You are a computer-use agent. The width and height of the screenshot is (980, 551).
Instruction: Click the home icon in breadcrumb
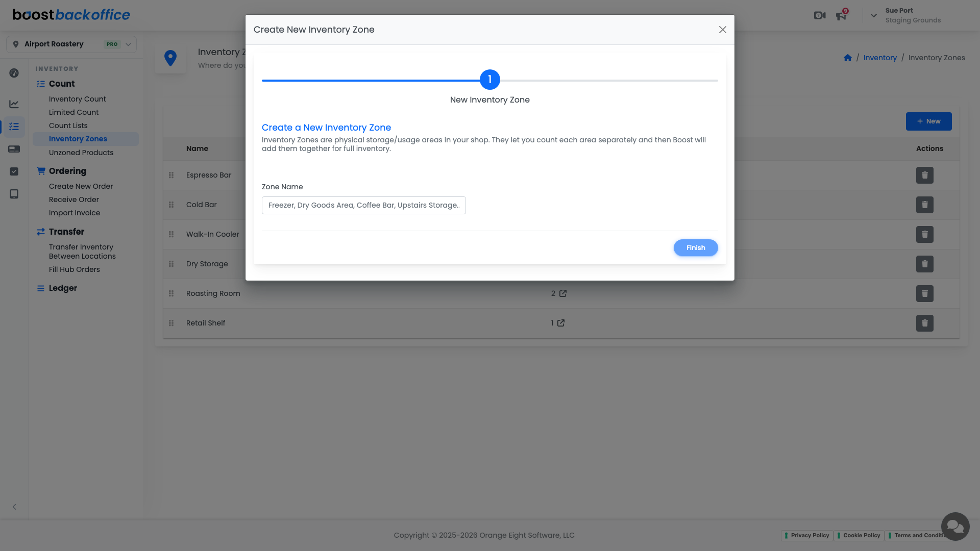pyautogui.click(x=848, y=58)
